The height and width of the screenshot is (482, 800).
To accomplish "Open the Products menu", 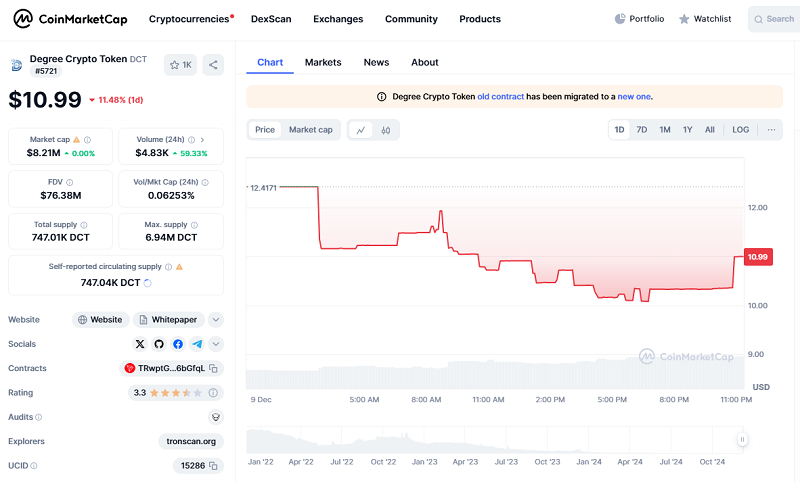I will (480, 19).
